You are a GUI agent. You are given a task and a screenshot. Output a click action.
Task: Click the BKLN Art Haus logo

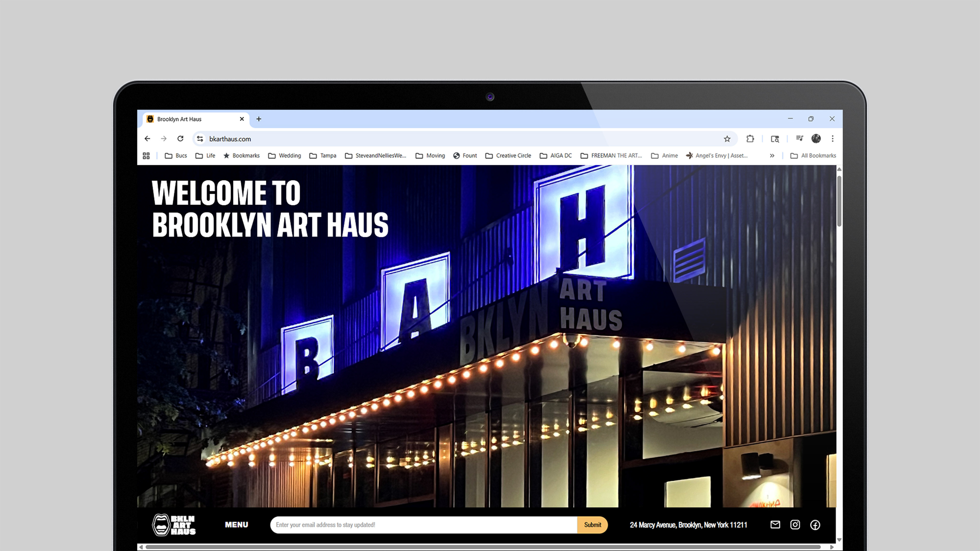click(174, 525)
